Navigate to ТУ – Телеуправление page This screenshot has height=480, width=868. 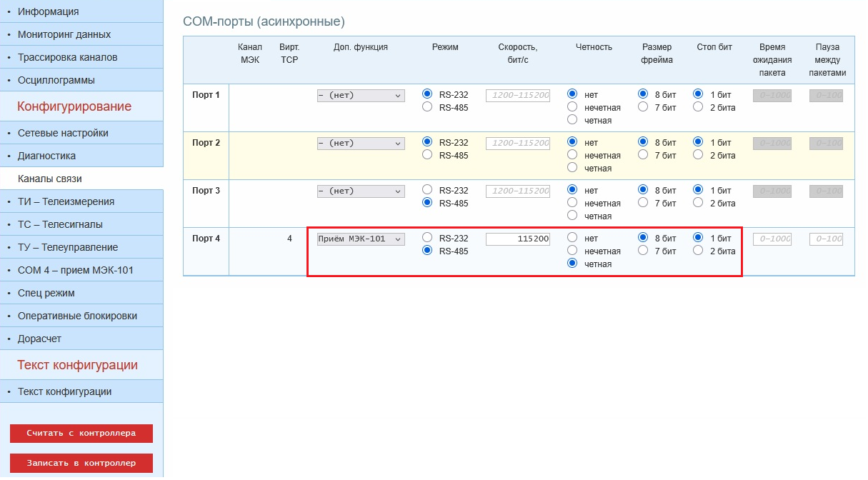pos(68,247)
